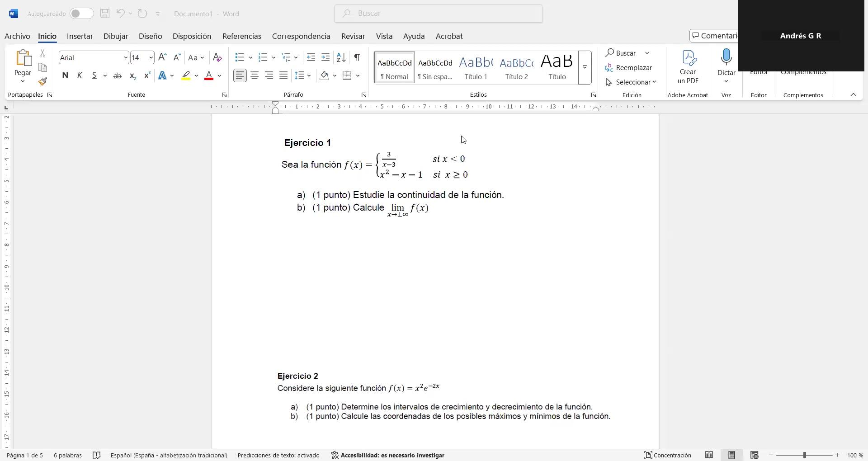Toggle the Autoguardado switch
The width and height of the screenshot is (868, 461).
tap(82, 14)
